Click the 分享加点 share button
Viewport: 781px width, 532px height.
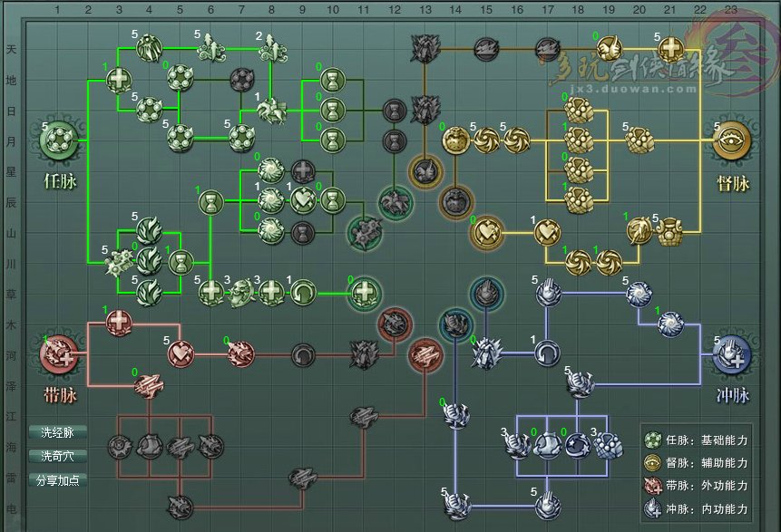58,480
